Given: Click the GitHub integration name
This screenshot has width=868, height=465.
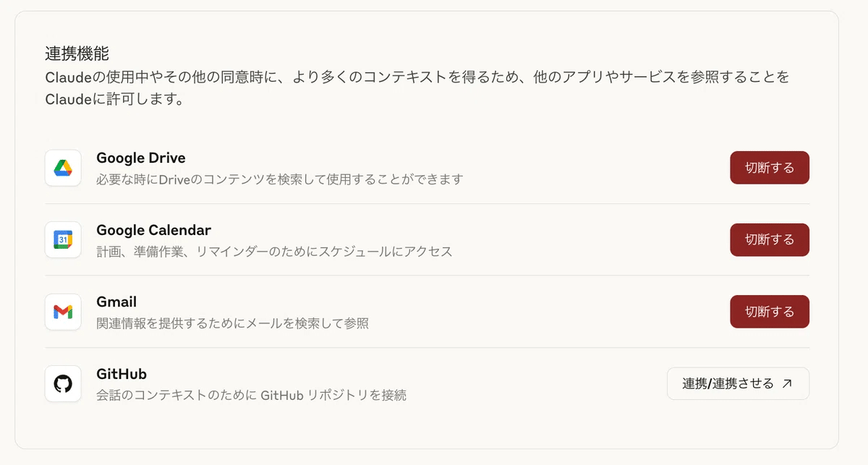Looking at the screenshot, I should point(122,374).
